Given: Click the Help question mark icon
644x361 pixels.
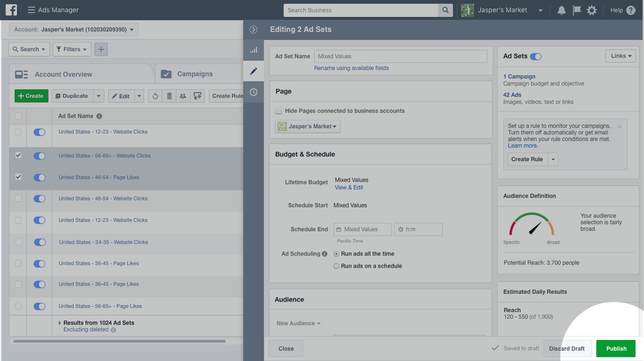Looking at the screenshot, I should pos(631,10).
